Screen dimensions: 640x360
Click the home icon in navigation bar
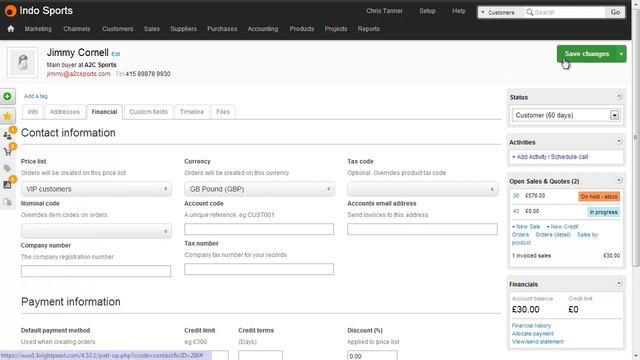11,29
